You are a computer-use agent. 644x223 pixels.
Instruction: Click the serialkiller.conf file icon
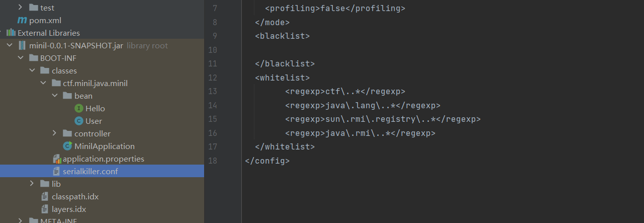[56, 172]
